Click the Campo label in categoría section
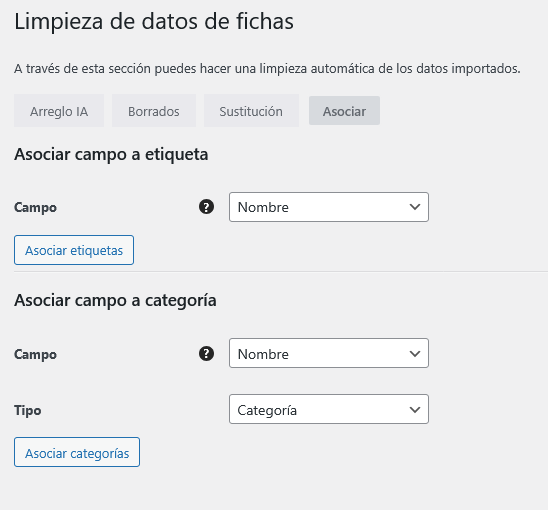This screenshot has width=548, height=510. click(x=35, y=354)
